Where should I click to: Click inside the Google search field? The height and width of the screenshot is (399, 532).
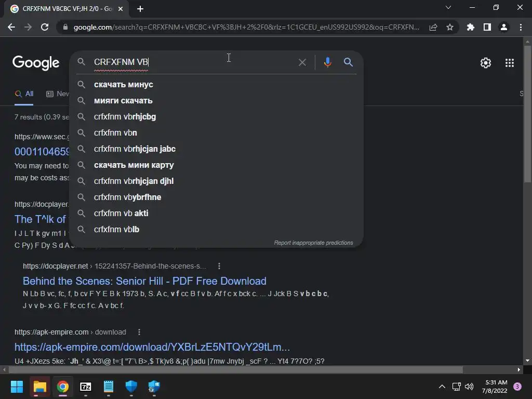193,62
